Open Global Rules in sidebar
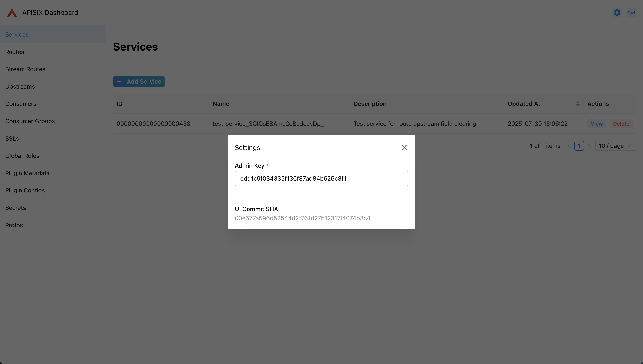The image size is (643, 364). (22, 156)
